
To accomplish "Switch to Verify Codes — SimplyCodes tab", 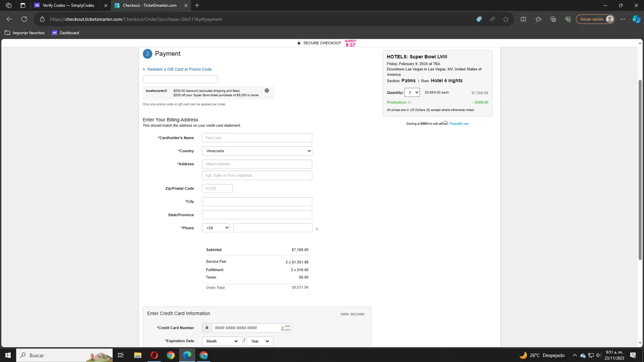I will point(69,6).
